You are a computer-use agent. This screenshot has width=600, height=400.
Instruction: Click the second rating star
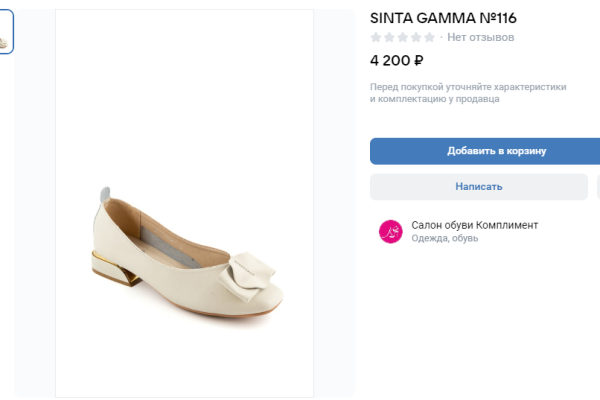click(389, 38)
